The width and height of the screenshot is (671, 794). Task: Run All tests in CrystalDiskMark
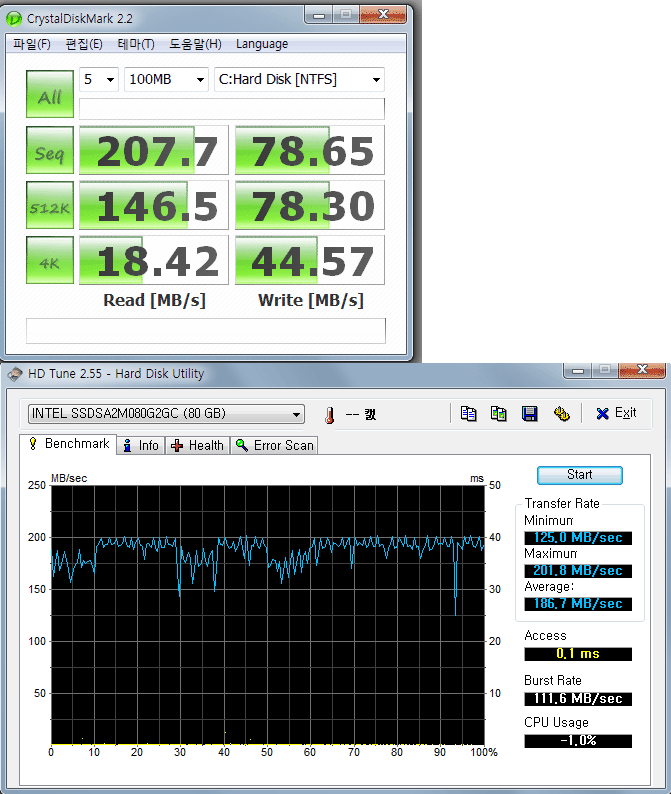coord(50,94)
